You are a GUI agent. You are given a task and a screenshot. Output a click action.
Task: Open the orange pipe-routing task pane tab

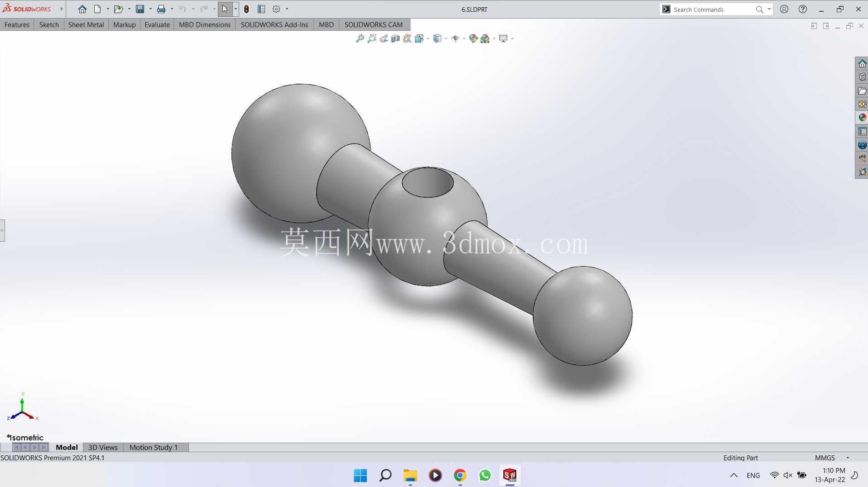(x=862, y=158)
